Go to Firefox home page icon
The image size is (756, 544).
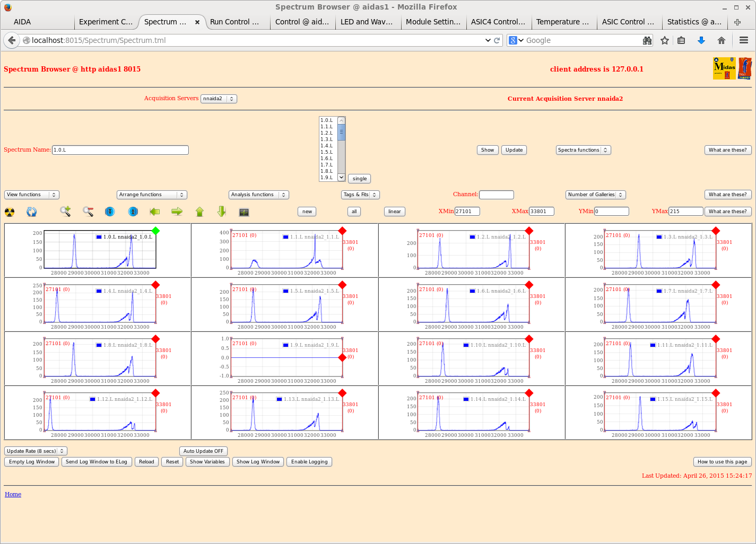(721, 40)
